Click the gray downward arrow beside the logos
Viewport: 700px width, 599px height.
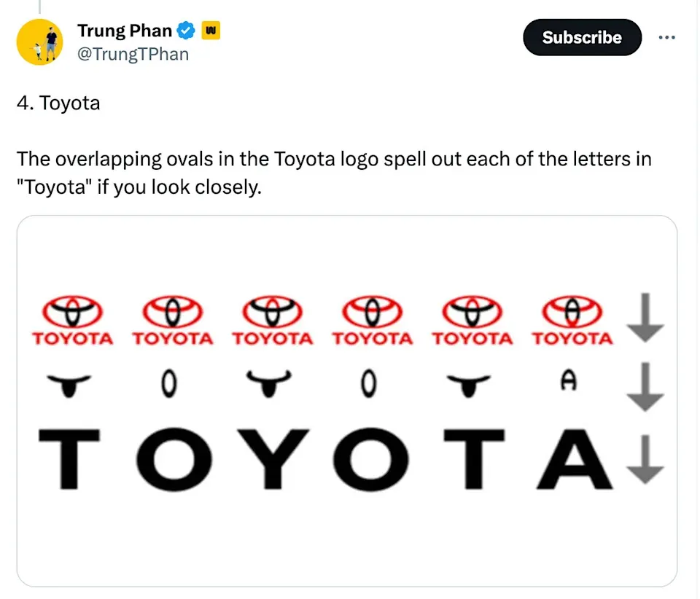(645, 316)
